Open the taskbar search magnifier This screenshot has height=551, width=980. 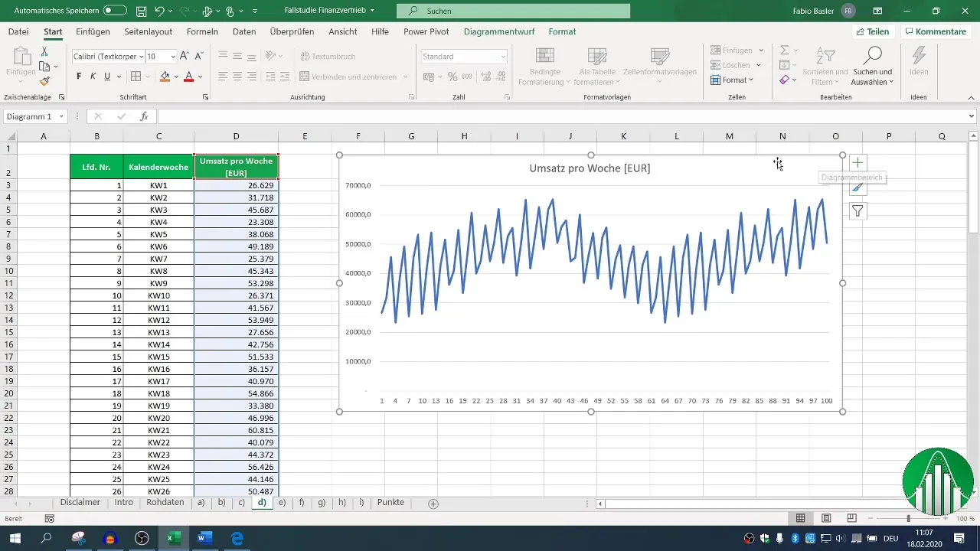pyautogui.click(x=47, y=538)
